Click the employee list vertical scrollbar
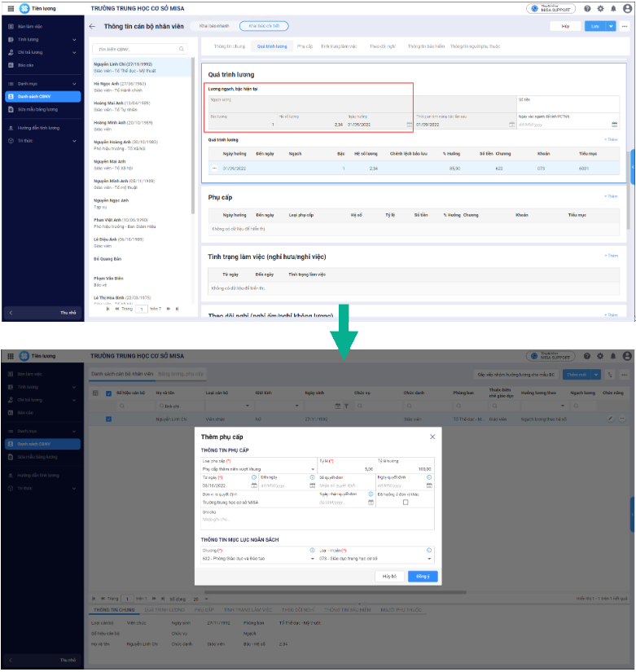636x672 pixels. click(x=193, y=136)
